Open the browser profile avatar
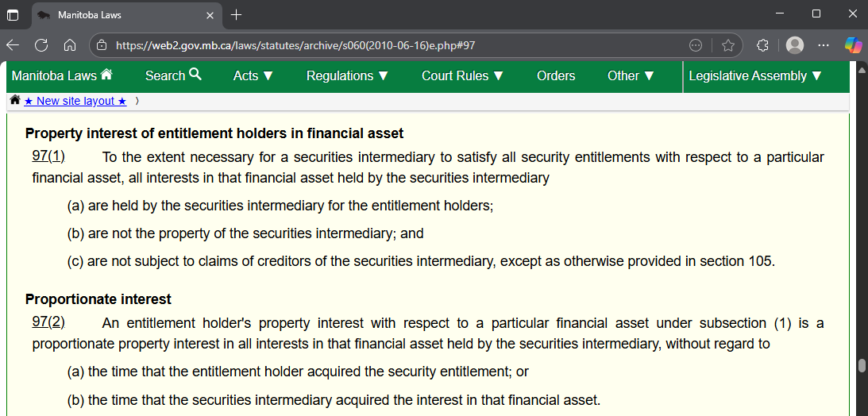868x416 pixels. point(794,45)
